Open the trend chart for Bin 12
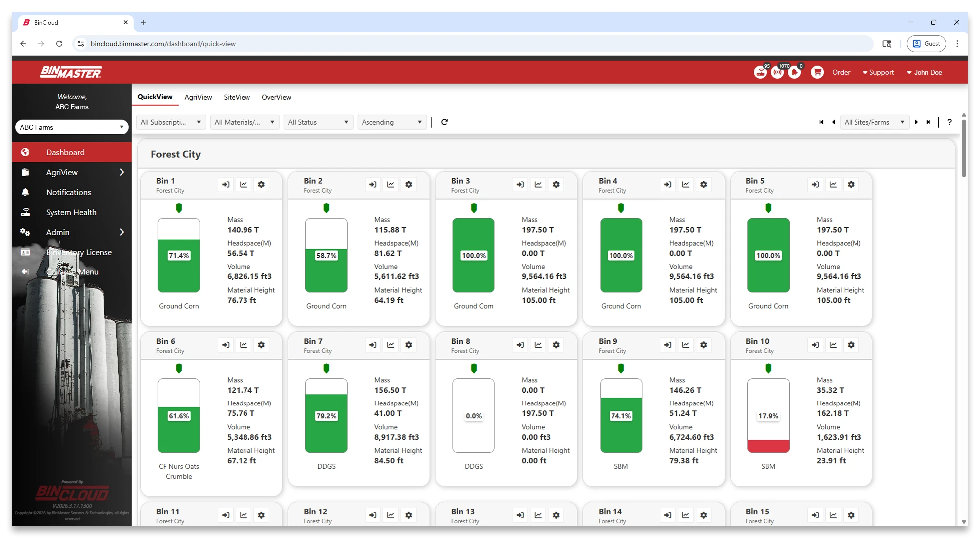Screen dimensions: 980x538 (391, 515)
